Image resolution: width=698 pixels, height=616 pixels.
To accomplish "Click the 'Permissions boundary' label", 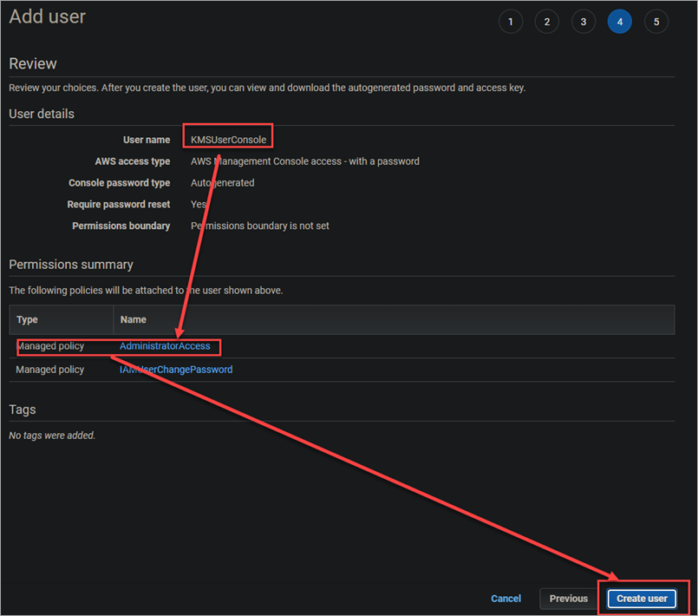I will coord(121,226).
